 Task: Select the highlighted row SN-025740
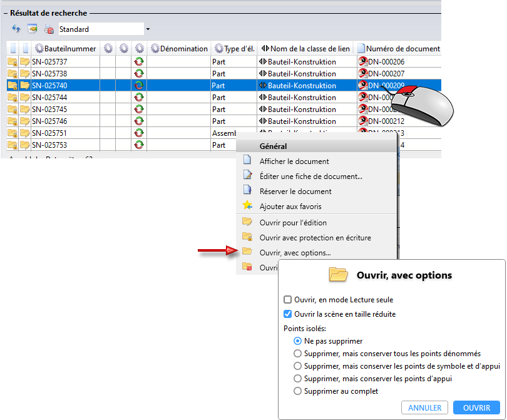[223, 85]
